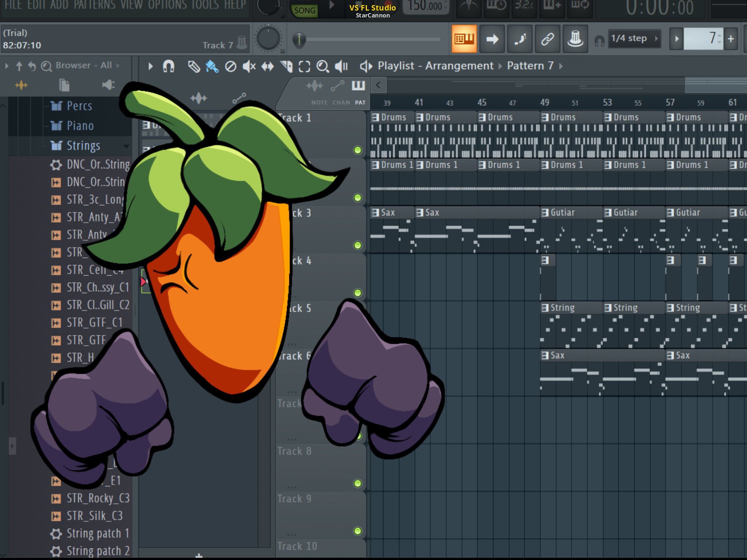Select the playback speaker tool

point(341,66)
